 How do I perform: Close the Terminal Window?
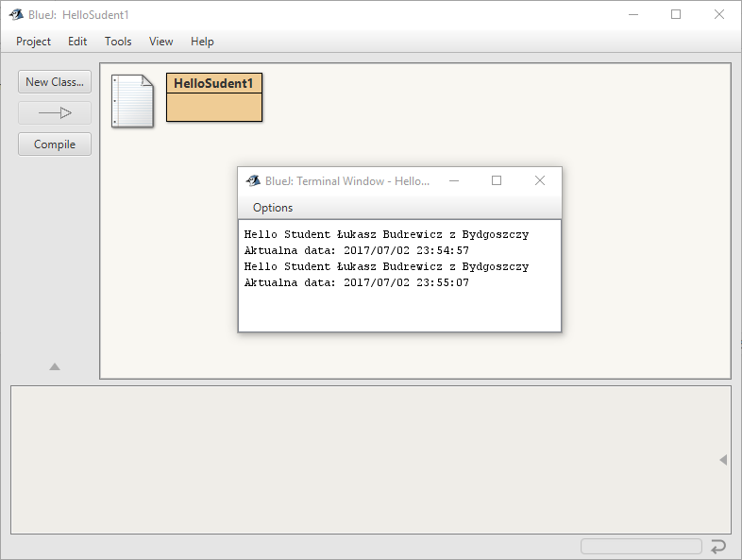540,181
